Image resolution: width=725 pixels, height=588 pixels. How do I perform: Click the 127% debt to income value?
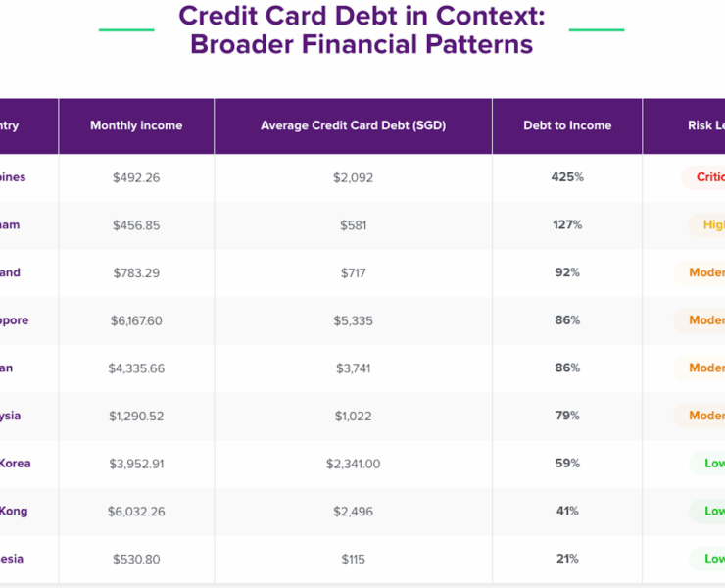567,225
